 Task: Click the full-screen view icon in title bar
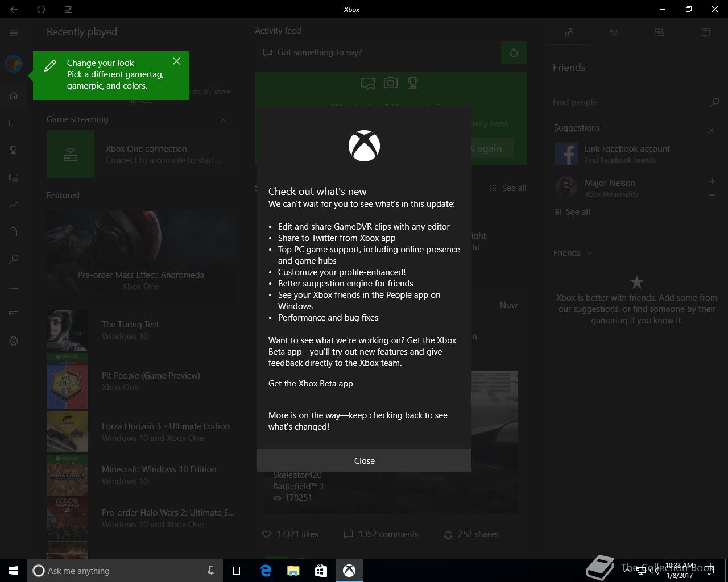coord(68,9)
